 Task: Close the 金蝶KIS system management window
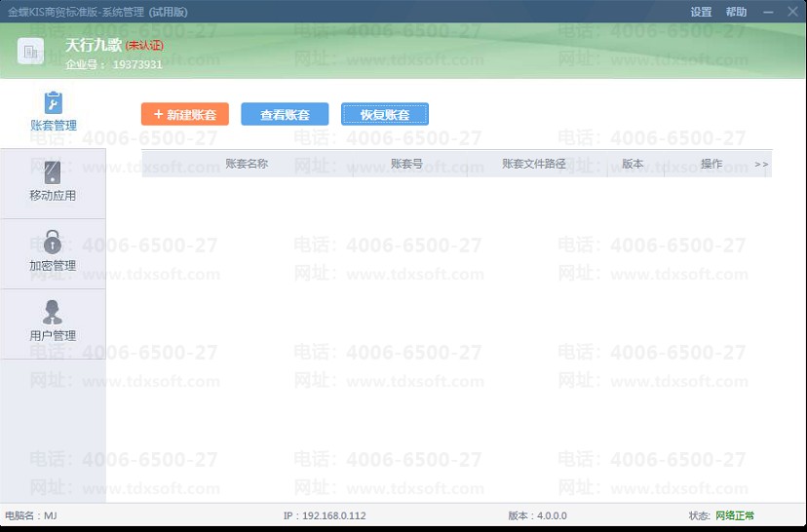coord(792,12)
